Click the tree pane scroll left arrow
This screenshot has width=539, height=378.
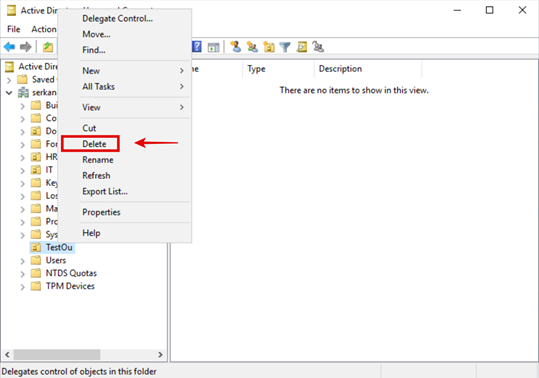pos(7,355)
